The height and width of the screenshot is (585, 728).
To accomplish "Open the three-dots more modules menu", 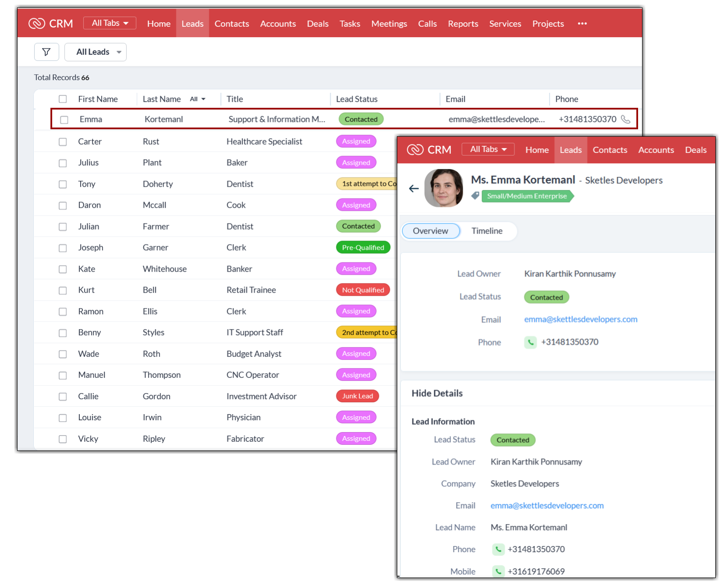I will [582, 24].
